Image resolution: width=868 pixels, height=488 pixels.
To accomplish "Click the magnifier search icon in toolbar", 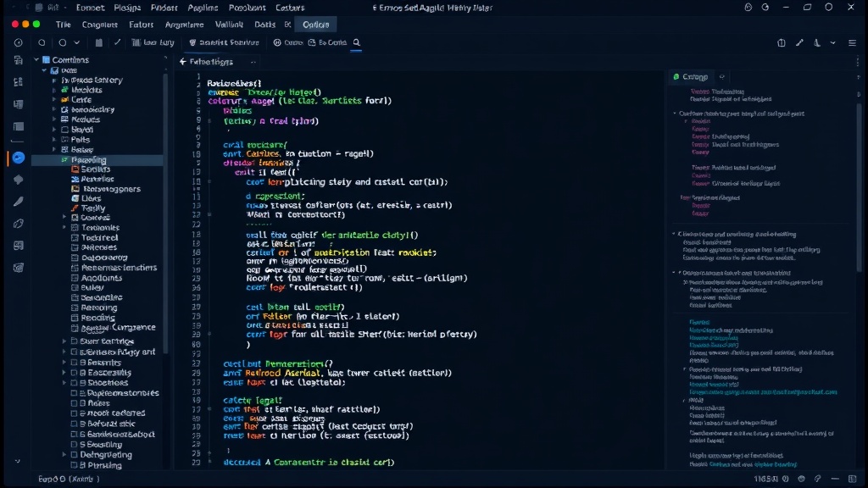I will pyautogui.click(x=357, y=42).
